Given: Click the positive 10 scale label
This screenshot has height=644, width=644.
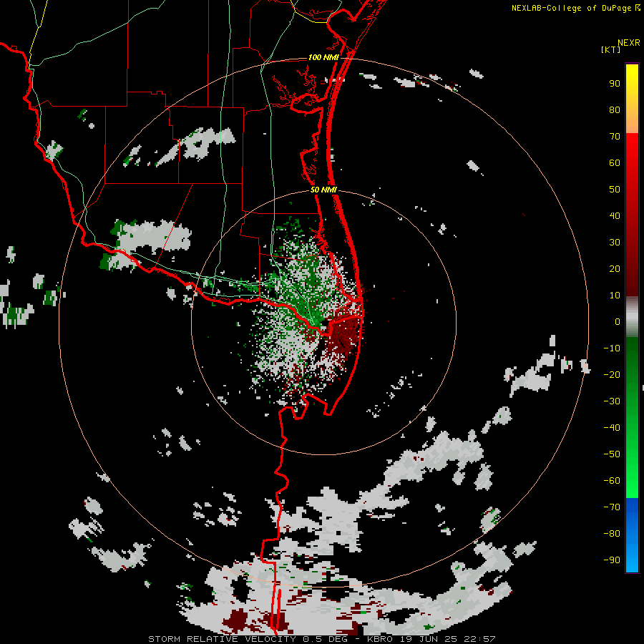Looking at the screenshot, I should pyautogui.click(x=615, y=296).
